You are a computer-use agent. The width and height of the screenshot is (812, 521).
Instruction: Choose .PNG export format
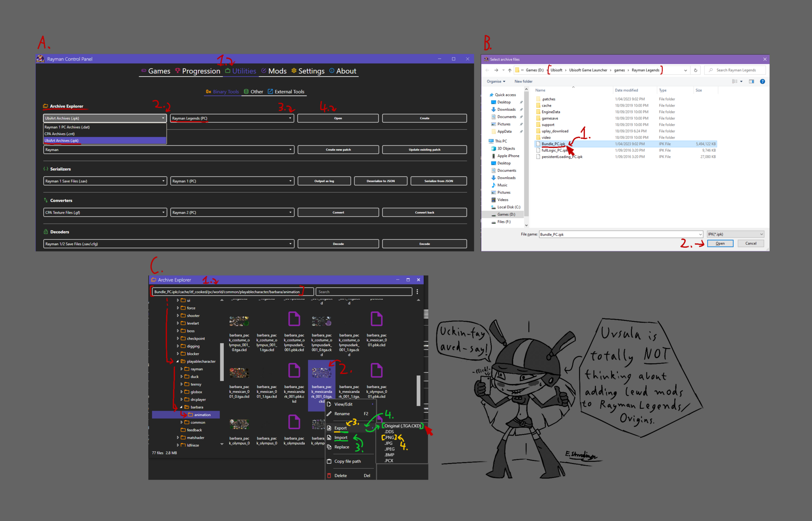tap(389, 438)
